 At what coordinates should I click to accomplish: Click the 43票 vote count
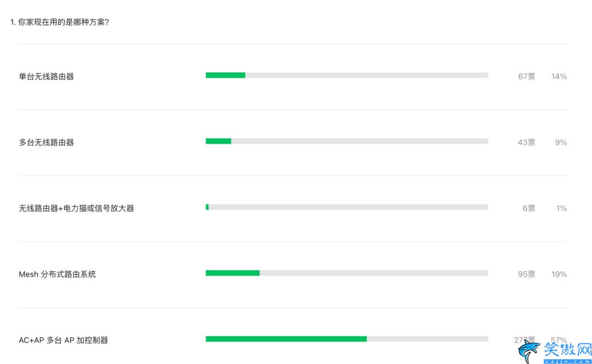[527, 143]
